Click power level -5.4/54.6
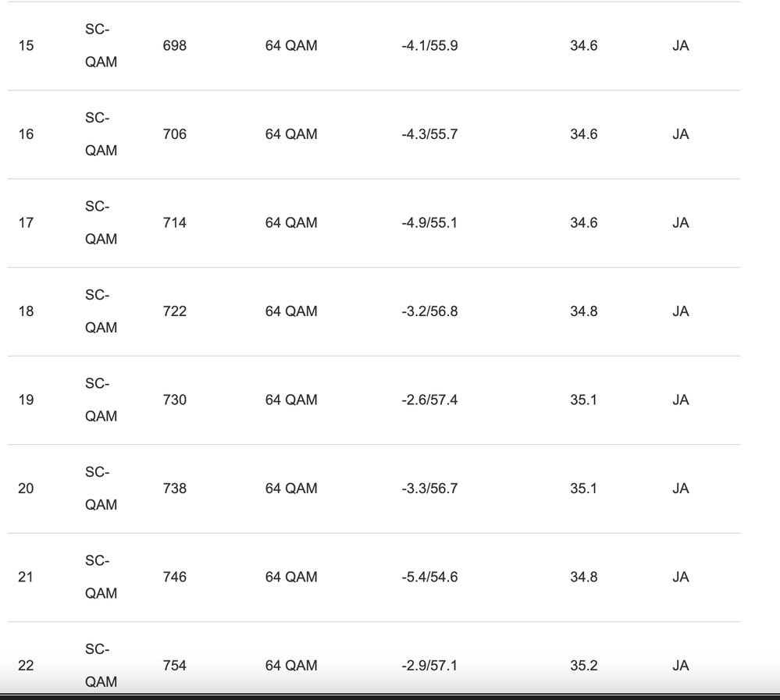The width and height of the screenshot is (780, 700). [429, 577]
